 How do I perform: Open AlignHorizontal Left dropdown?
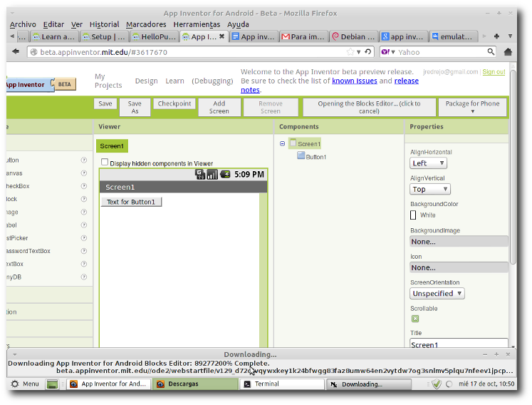pos(429,163)
